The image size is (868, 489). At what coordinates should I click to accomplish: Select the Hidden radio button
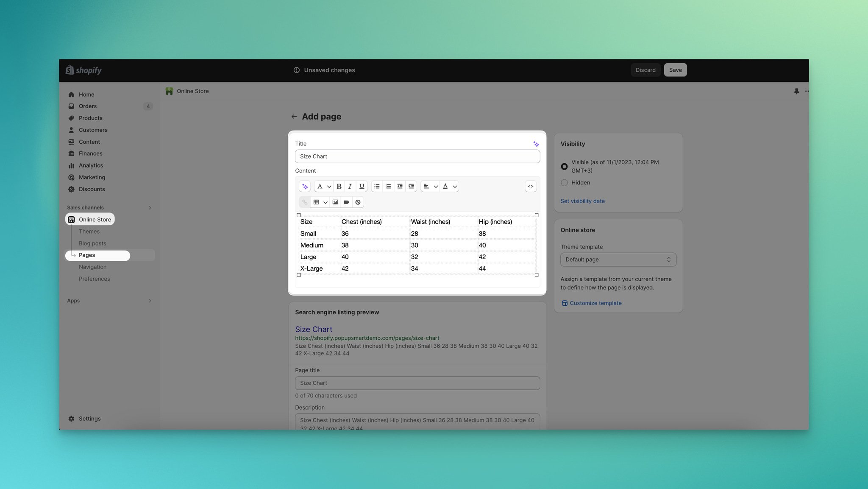[564, 182]
